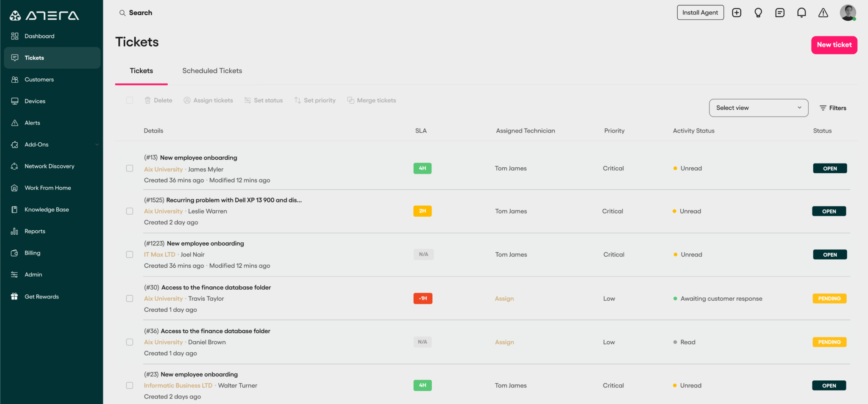Select the checkbox for ticket #1525
The width and height of the screenshot is (868, 404).
tap(129, 211)
